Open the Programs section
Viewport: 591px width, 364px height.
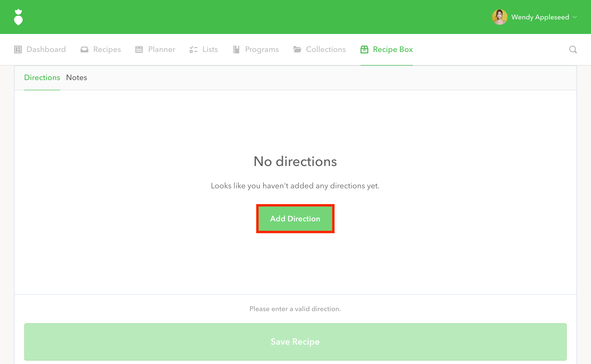point(262,50)
